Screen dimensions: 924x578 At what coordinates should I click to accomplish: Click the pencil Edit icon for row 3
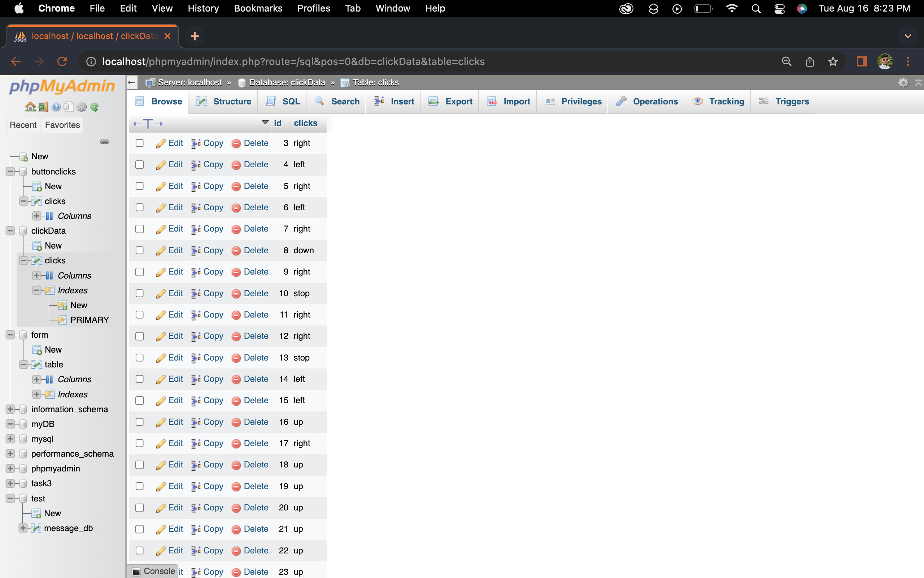click(x=161, y=143)
